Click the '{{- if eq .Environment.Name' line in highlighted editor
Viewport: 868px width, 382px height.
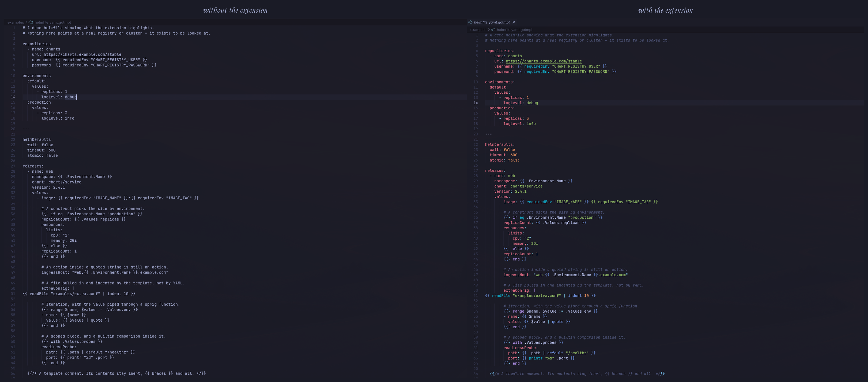(x=553, y=218)
